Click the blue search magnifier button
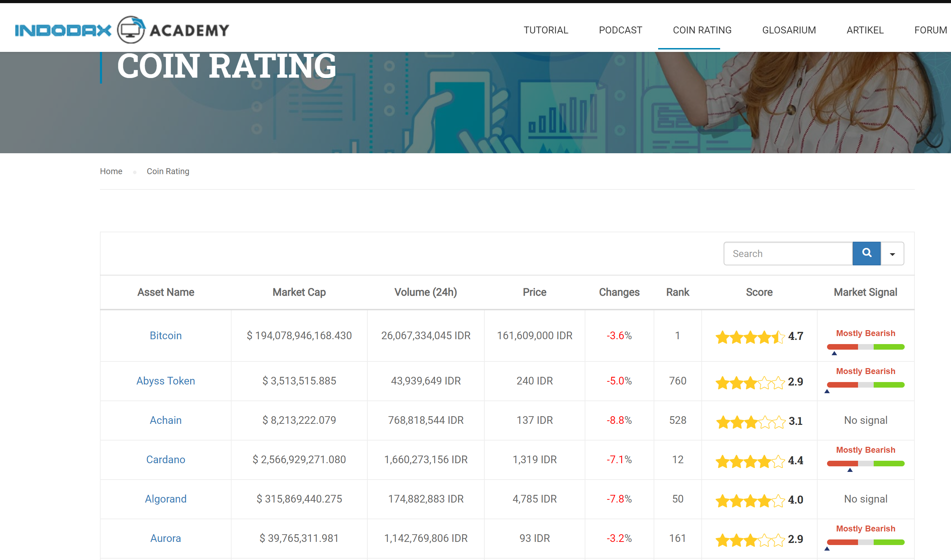This screenshot has width=951, height=560. tap(866, 253)
